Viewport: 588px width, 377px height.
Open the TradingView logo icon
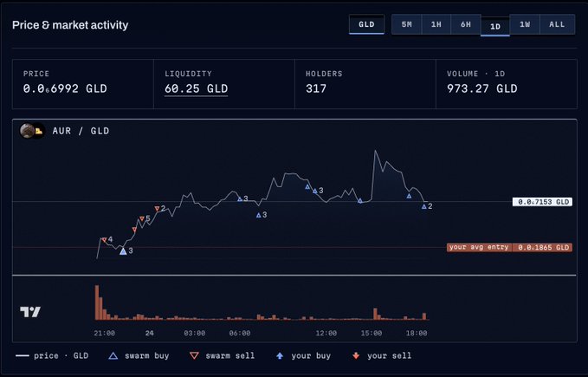pyautogui.click(x=30, y=312)
